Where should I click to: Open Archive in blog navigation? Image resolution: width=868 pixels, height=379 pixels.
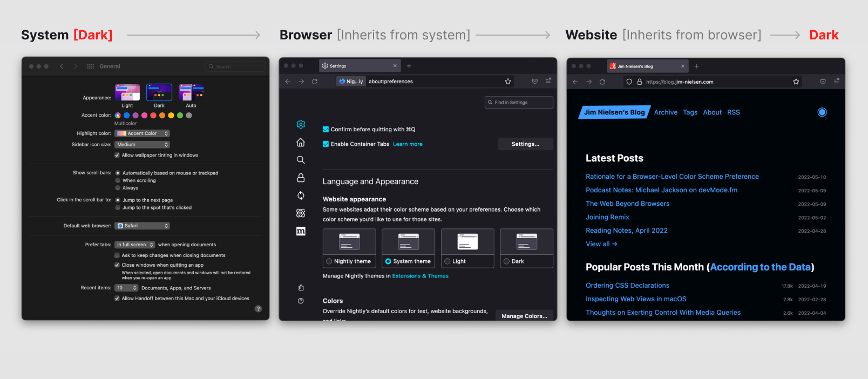[666, 112]
